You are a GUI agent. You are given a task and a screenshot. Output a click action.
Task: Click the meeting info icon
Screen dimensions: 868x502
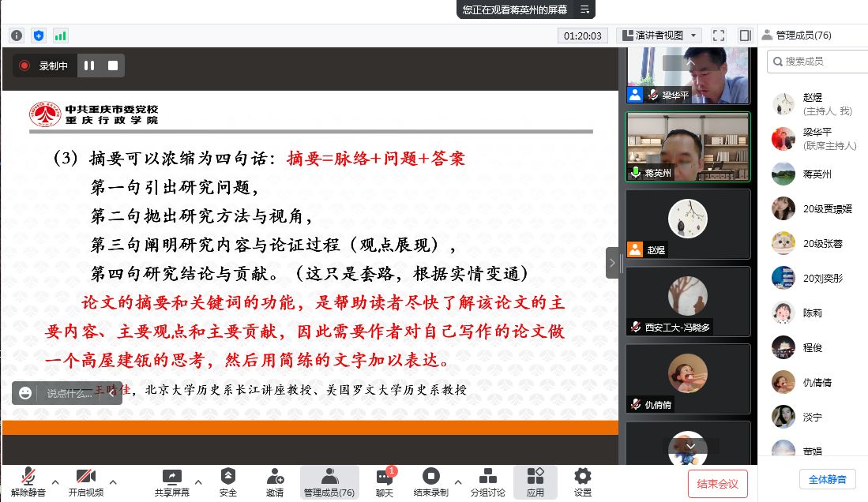point(17,36)
